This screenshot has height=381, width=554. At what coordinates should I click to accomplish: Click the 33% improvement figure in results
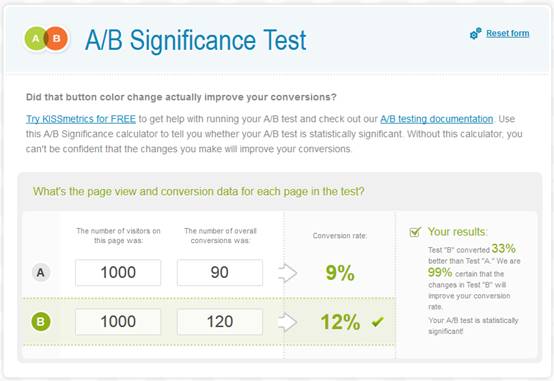pos(503,248)
